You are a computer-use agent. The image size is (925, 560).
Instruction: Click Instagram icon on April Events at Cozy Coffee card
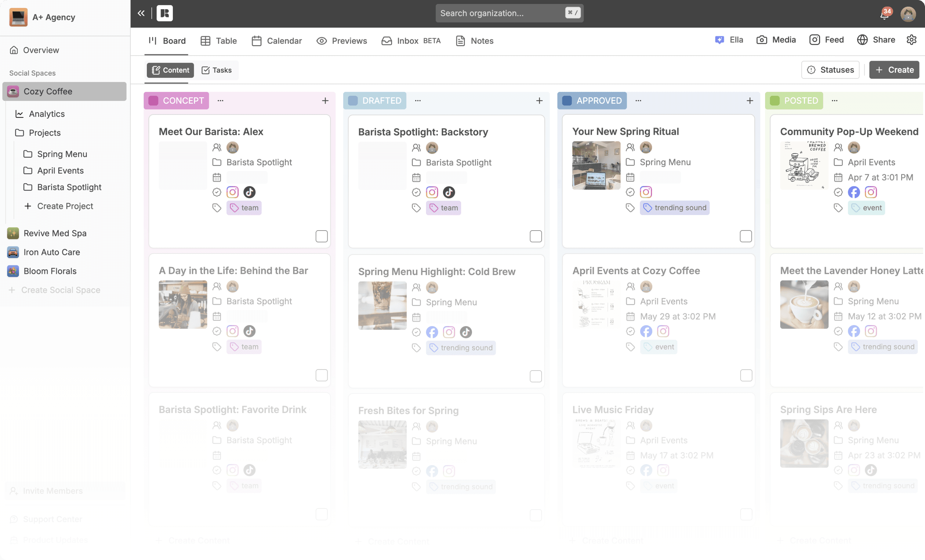coord(663,331)
